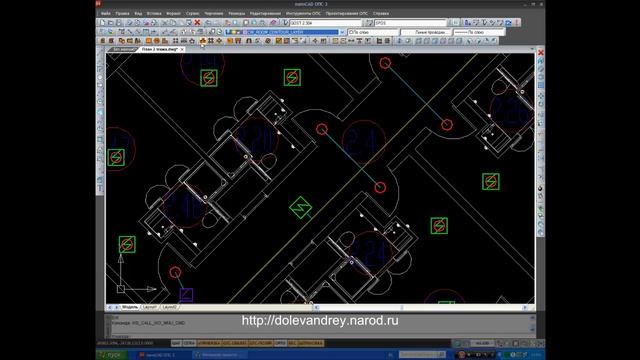Image resolution: width=640 pixels, height=360 pixels.
Task: Open the DB_ROOM_CONTOUR_LAYER layer dropdown
Action: click(284, 32)
